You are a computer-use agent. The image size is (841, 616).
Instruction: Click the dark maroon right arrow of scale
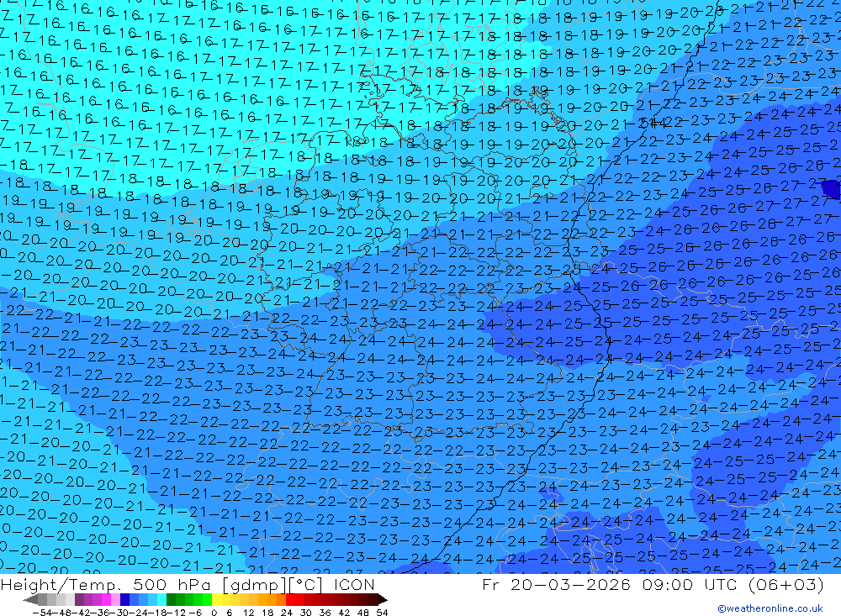pos(382,600)
